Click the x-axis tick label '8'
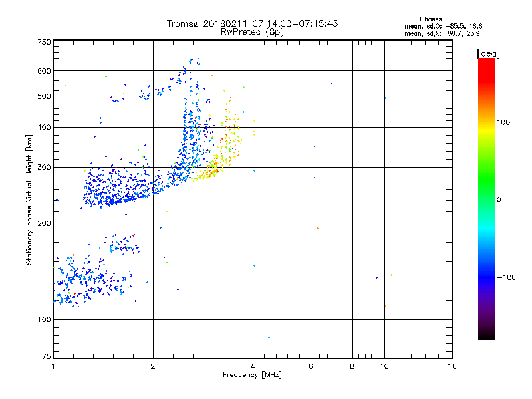Screen dimensions: 532x399 click(x=352, y=366)
